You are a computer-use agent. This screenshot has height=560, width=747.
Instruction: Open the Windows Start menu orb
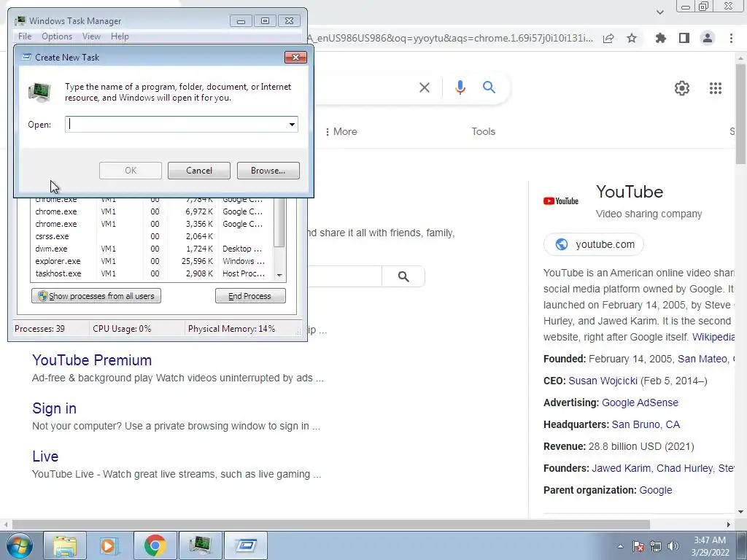pyautogui.click(x=20, y=545)
